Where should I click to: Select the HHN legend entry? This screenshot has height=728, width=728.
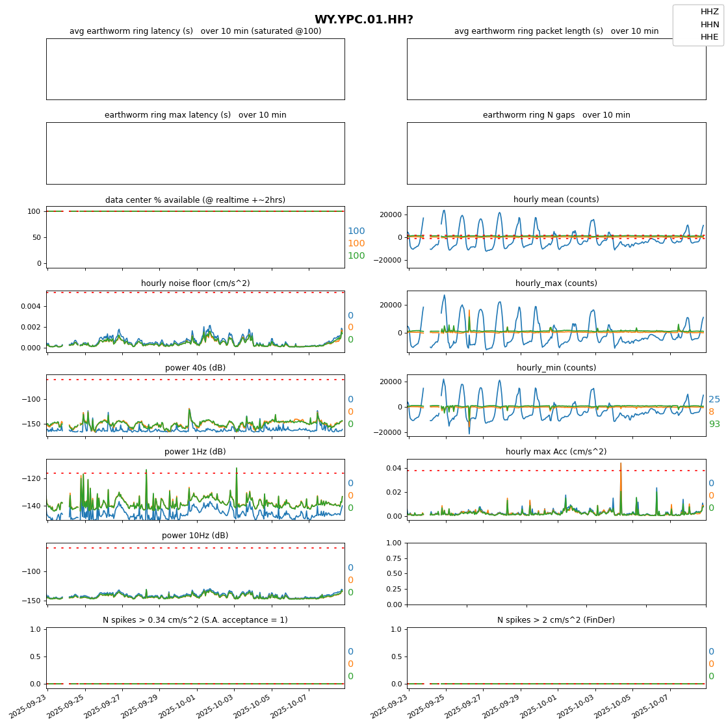[708, 24]
